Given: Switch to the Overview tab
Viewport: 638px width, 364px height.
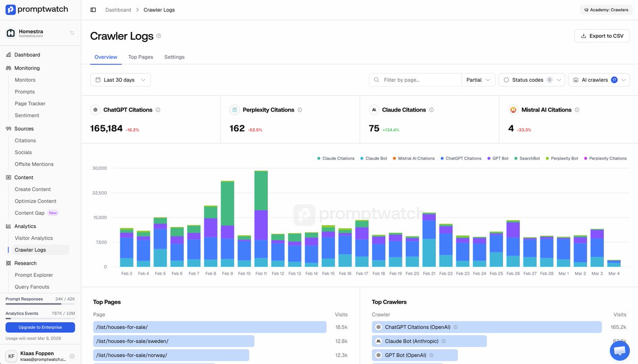Looking at the screenshot, I should (x=106, y=57).
